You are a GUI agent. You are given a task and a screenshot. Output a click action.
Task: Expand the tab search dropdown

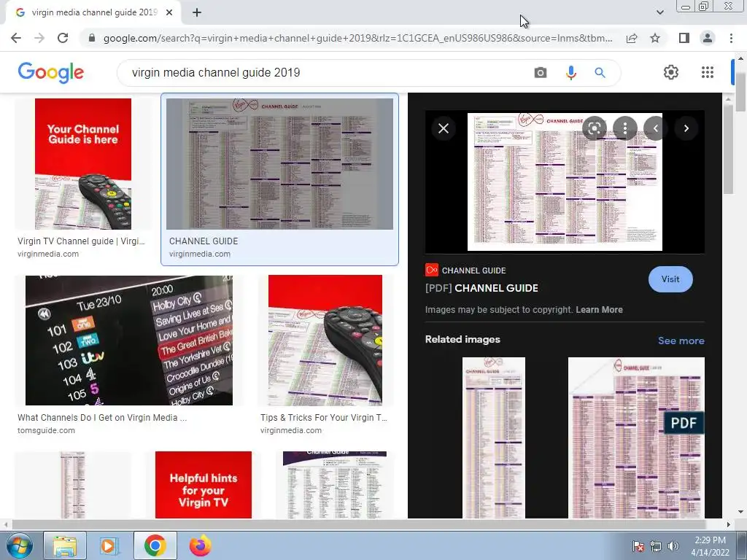click(x=659, y=13)
